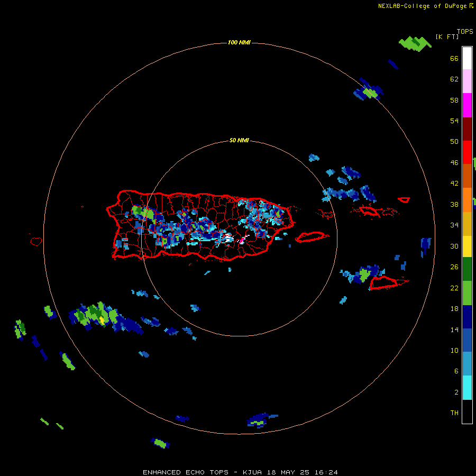
Task: Click the light blue 6-10 kft swatch
Action: point(467,364)
